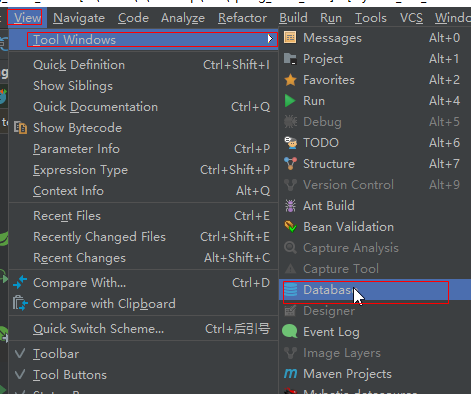Open the Run menu in menu bar
Image resolution: width=471 pixels, height=394 pixels.
tap(331, 18)
